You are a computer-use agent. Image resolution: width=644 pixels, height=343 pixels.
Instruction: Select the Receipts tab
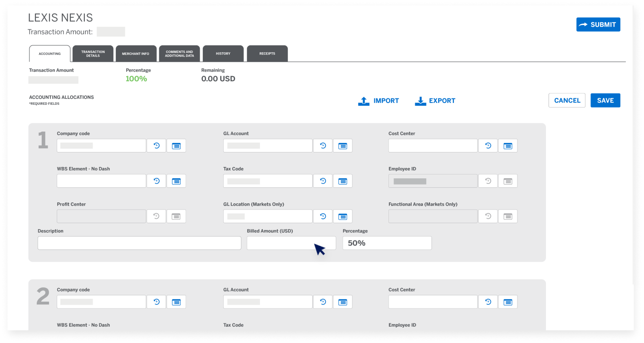click(x=267, y=54)
